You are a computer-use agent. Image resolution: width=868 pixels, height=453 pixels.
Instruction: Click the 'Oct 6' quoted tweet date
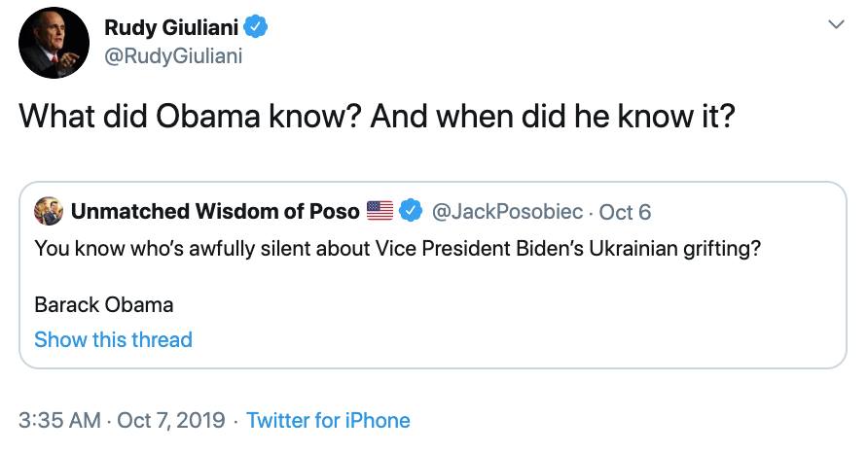click(625, 210)
